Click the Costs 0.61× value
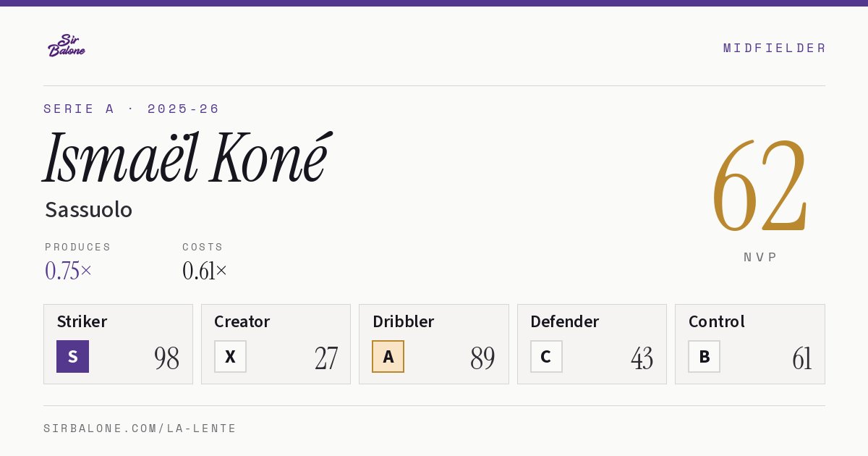Viewport: 868px width, 456px height. 205,271
